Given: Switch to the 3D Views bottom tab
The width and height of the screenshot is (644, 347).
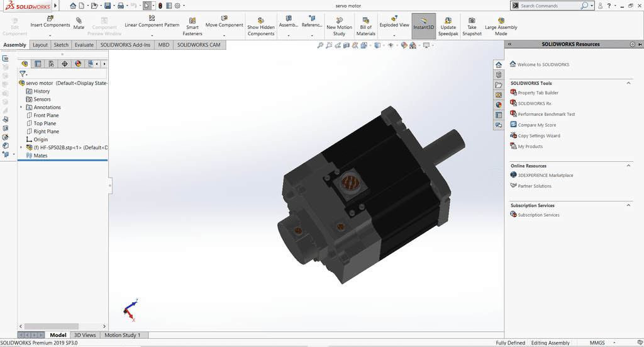Looking at the screenshot, I should pos(85,335).
